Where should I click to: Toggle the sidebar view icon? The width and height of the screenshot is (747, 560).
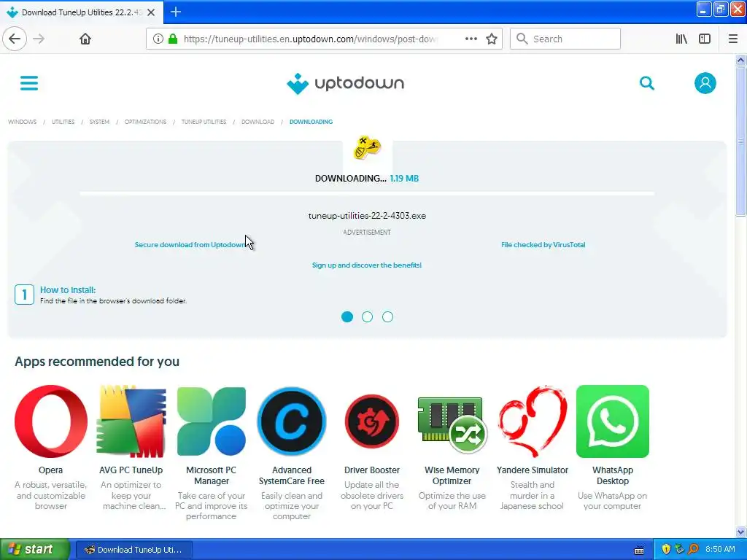(705, 39)
